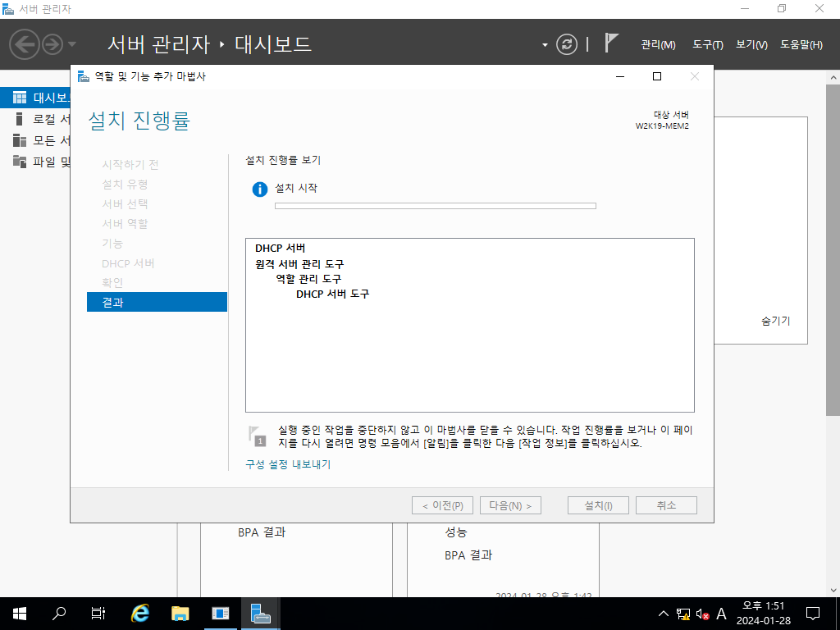Click the 확인 step in the wizard
This screenshot has height=630, width=840.
[x=112, y=282]
